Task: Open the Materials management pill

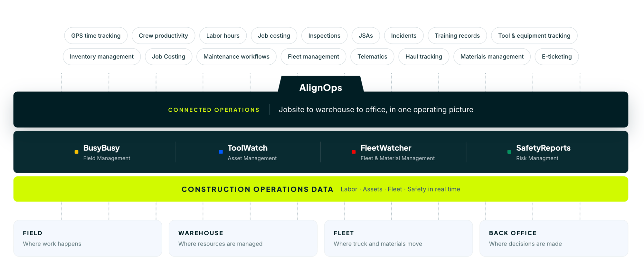Action: [492, 57]
